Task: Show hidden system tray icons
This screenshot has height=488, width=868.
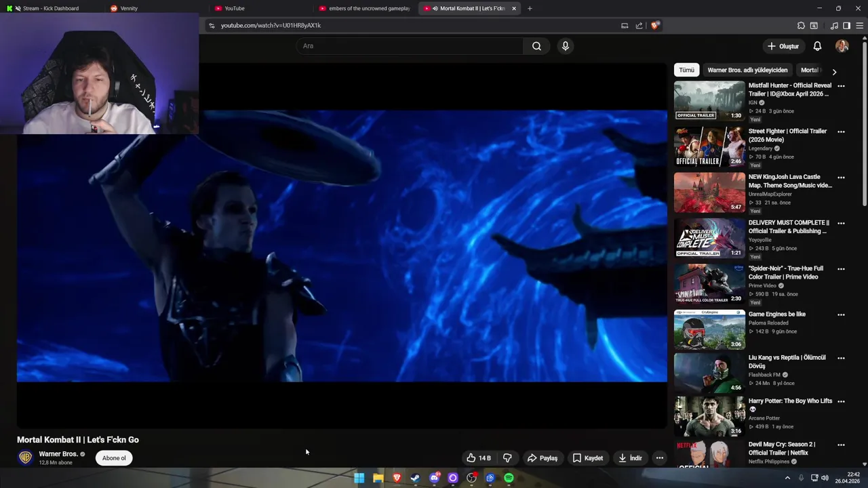Action: pos(787,478)
